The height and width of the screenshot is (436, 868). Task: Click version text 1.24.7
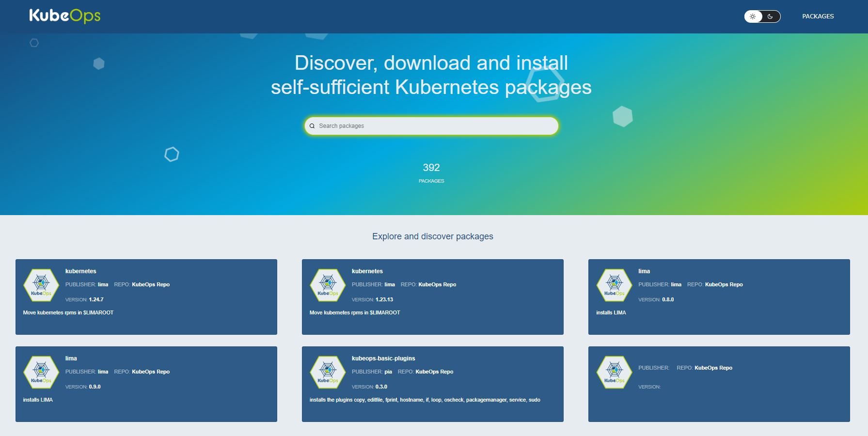(x=96, y=299)
